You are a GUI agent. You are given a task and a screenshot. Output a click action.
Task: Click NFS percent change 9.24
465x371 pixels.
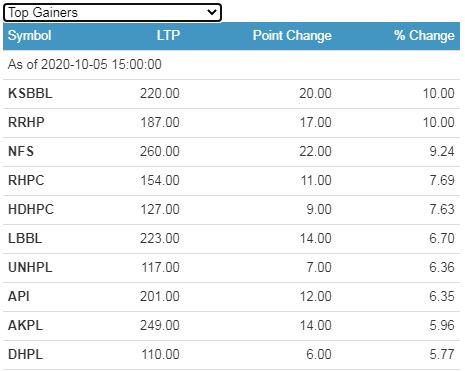(x=442, y=151)
